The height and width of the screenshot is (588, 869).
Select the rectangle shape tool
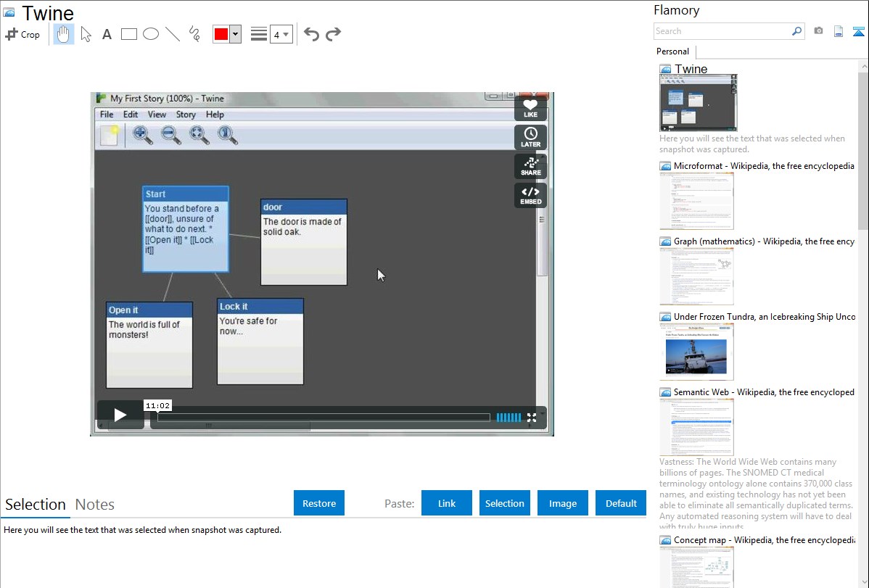(128, 34)
